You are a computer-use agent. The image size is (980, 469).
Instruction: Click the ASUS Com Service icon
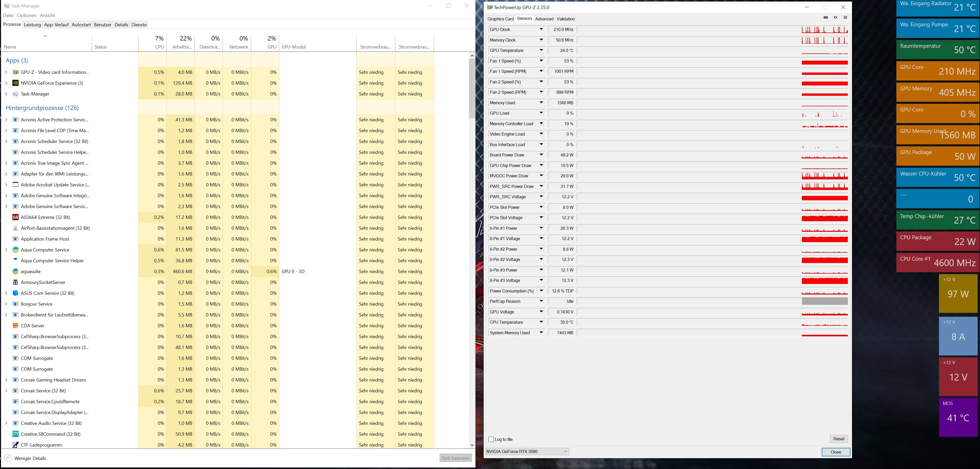point(15,293)
